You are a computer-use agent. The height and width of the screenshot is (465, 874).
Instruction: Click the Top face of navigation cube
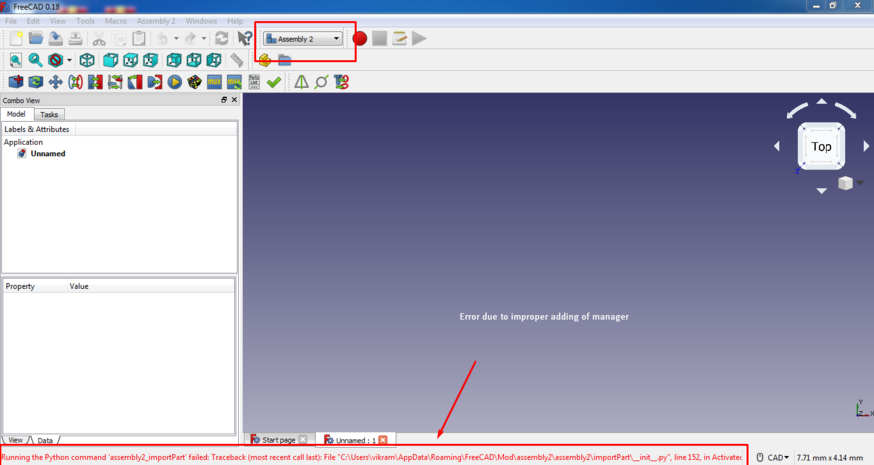click(x=821, y=146)
